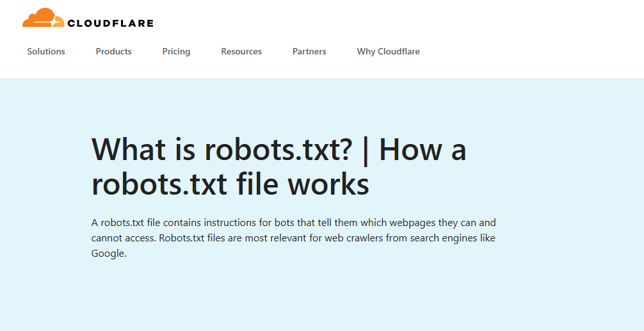Click the empty light-blue area below the description

tap(320, 298)
